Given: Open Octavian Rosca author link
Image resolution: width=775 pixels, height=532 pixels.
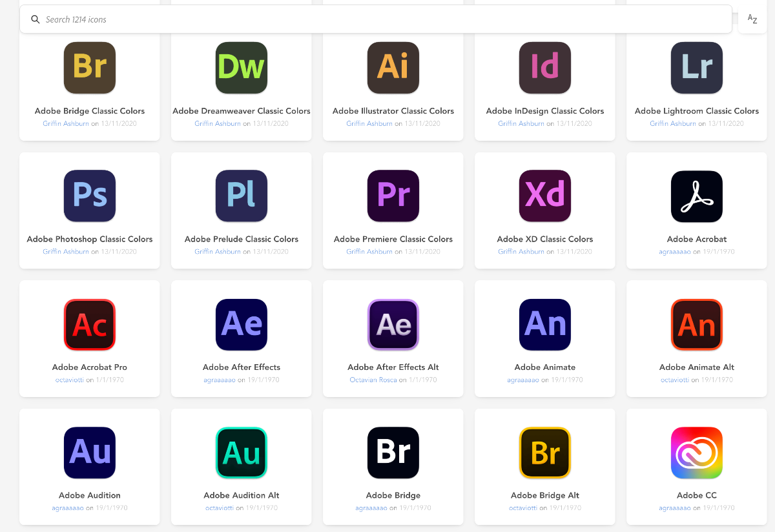Looking at the screenshot, I should (373, 380).
